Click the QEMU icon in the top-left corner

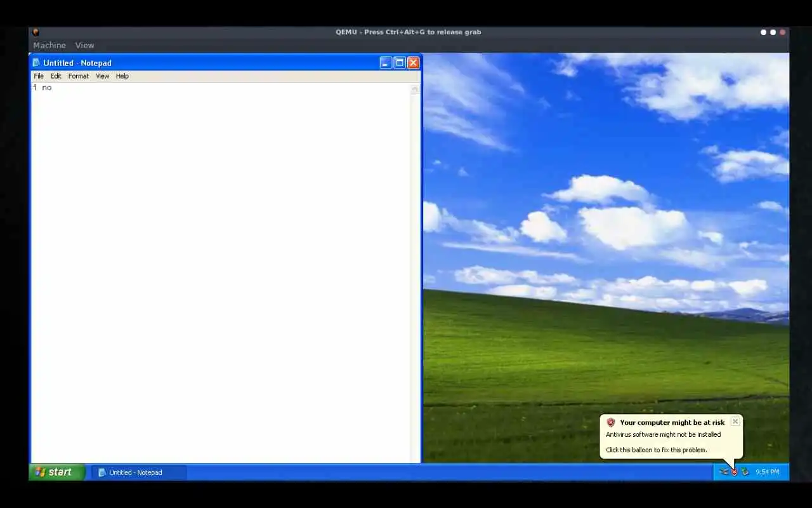click(x=36, y=32)
